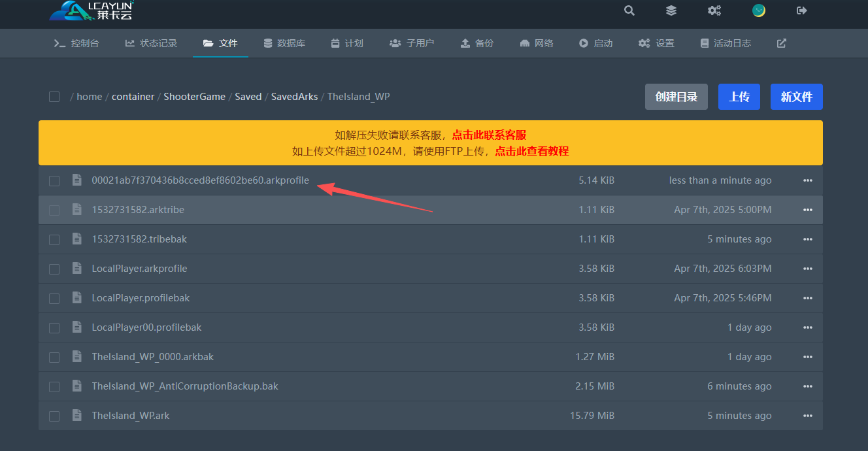This screenshot has width=868, height=451.
Task: Click the sign out icon
Action: 802,10
